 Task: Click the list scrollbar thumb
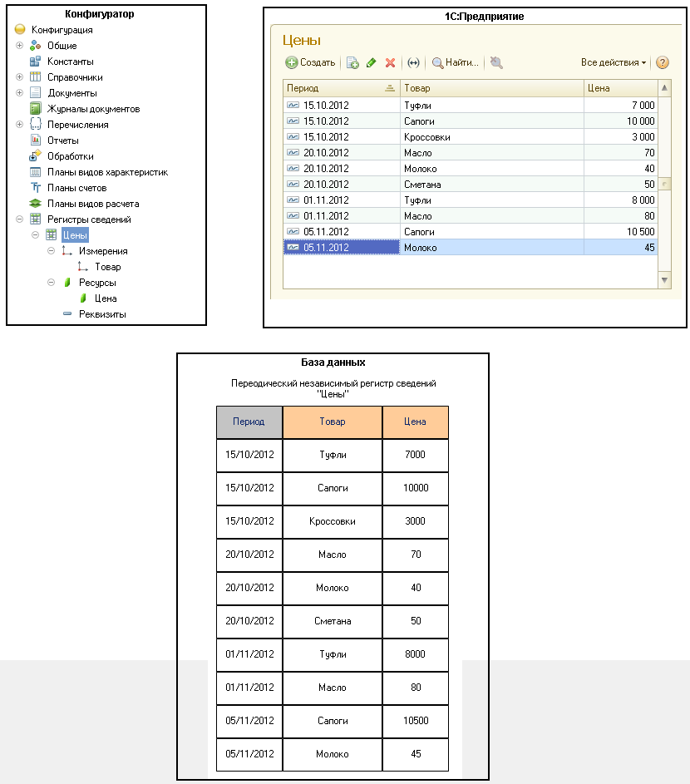point(664,184)
